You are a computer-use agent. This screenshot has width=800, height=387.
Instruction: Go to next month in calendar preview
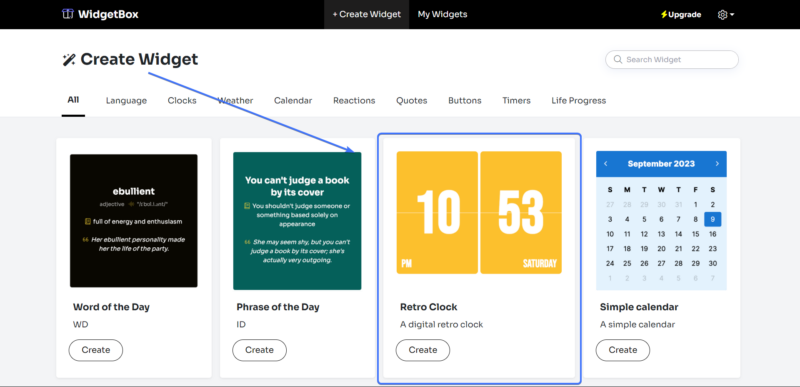(717, 164)
